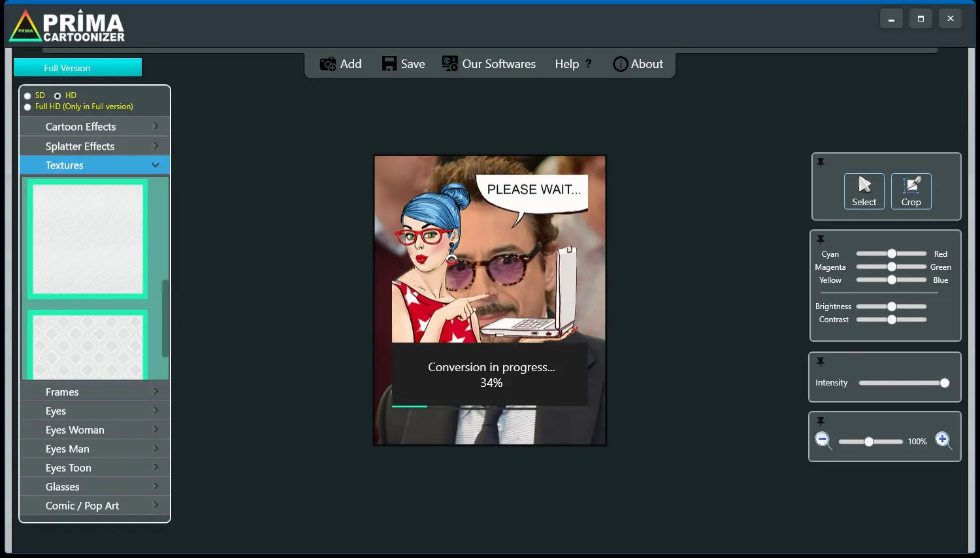
Task: Pin the Intensity panel
Action: click(821, 361)
